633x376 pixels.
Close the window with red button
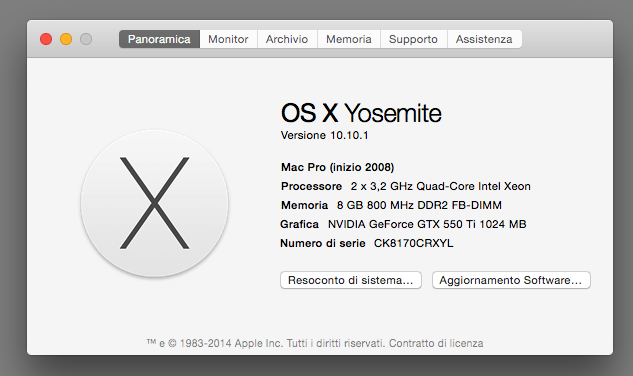pyautogui.click(x=46, y=39)
